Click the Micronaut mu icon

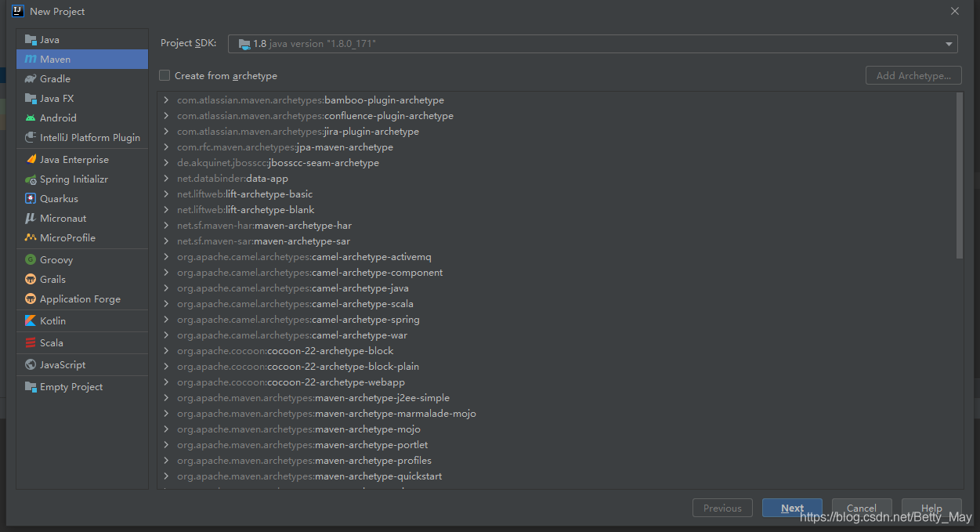(31, 219)
